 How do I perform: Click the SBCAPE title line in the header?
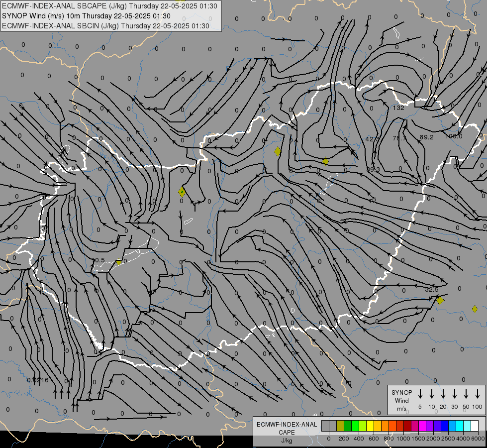click(109, 6)
